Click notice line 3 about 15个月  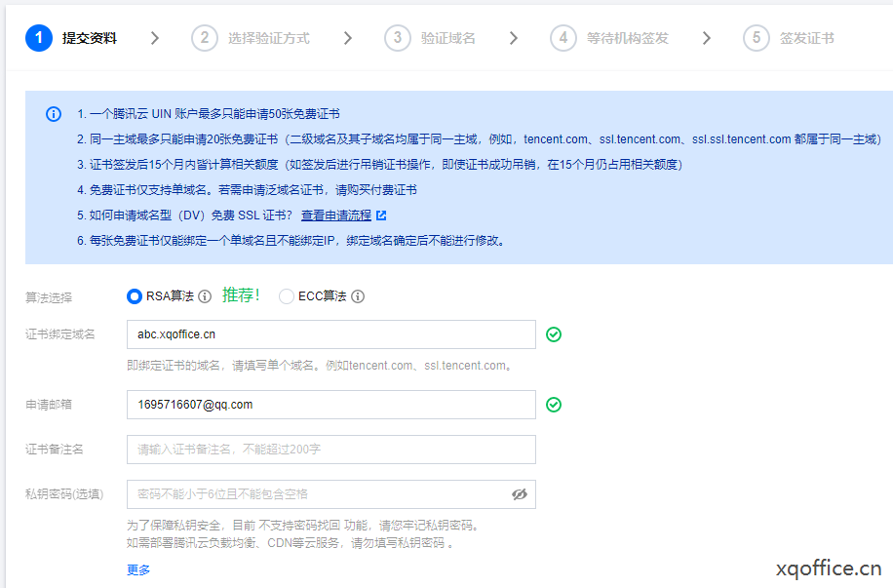pyautogui.click(x=380, y=165)
